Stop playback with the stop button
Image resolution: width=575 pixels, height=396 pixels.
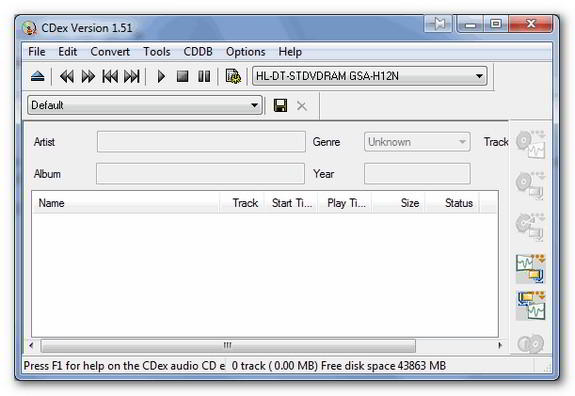182,76
